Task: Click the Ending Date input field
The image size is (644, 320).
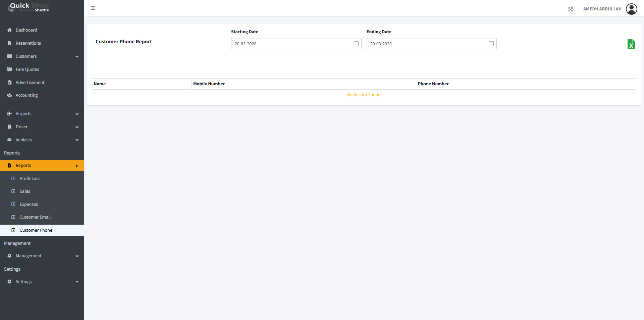Action: click(x=426, y=44)
